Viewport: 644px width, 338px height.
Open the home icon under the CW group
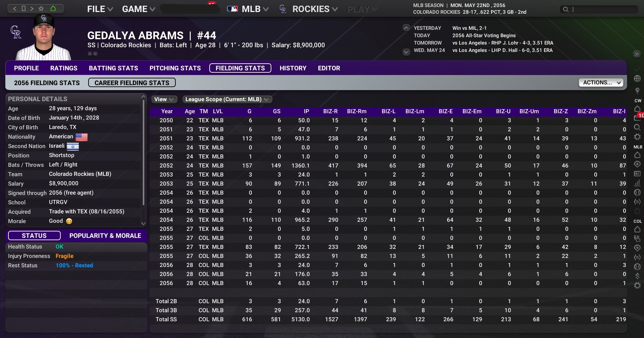637,109
